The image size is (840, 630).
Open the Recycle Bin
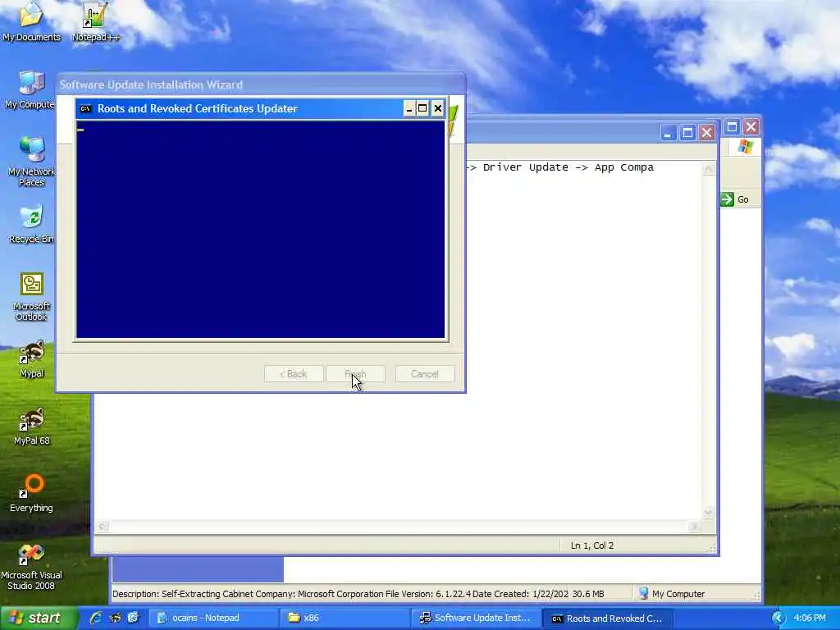(x=32, y=224)
